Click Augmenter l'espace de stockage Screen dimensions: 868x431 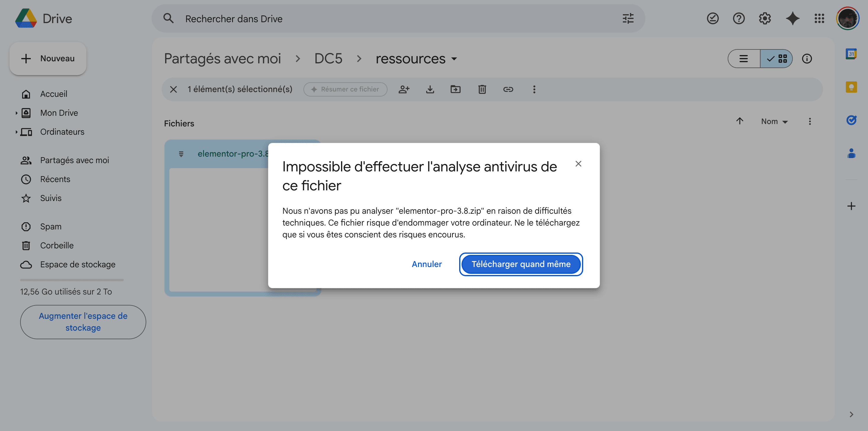click(83, 322)
